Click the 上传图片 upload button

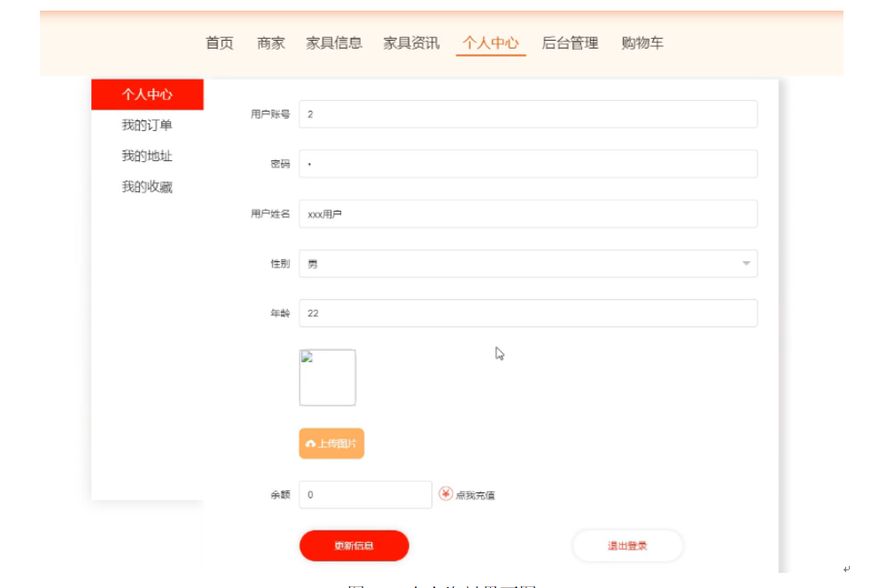[331, 444]
